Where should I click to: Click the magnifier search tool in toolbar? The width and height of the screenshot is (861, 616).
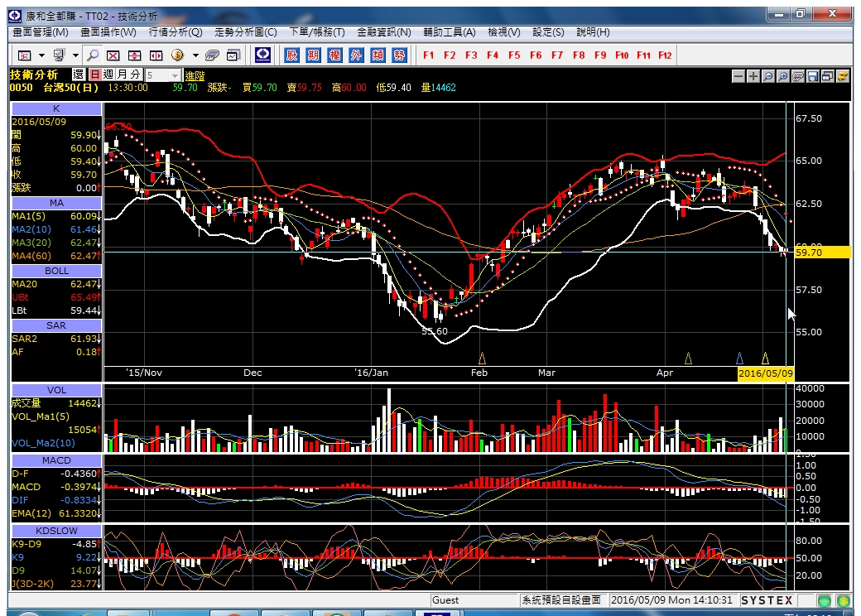tap(93, 55)
